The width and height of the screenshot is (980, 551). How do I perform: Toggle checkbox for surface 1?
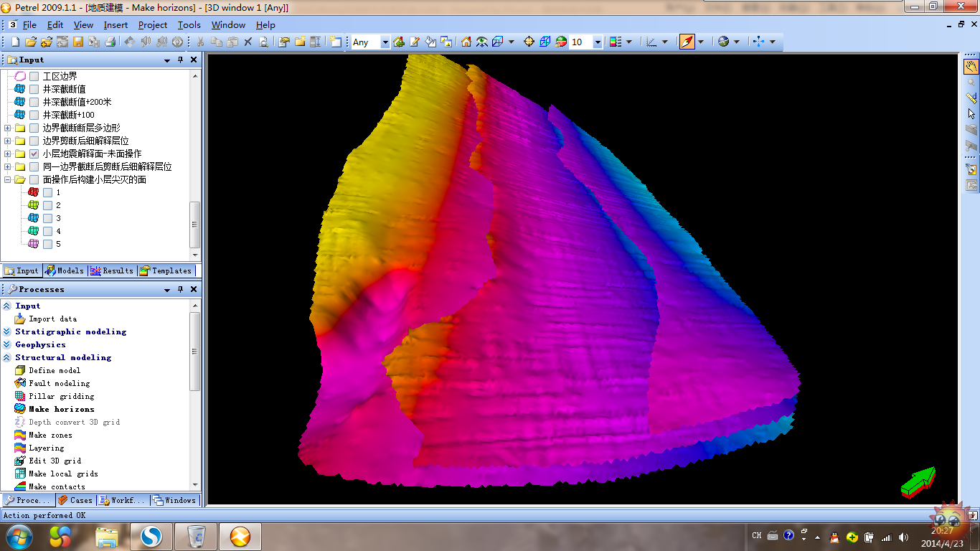point(47,192)
